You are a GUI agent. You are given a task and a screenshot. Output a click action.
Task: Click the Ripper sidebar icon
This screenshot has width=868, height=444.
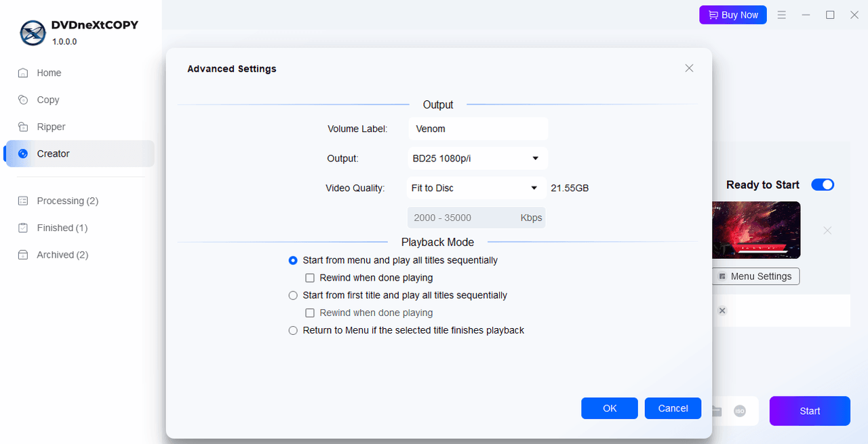23,127
